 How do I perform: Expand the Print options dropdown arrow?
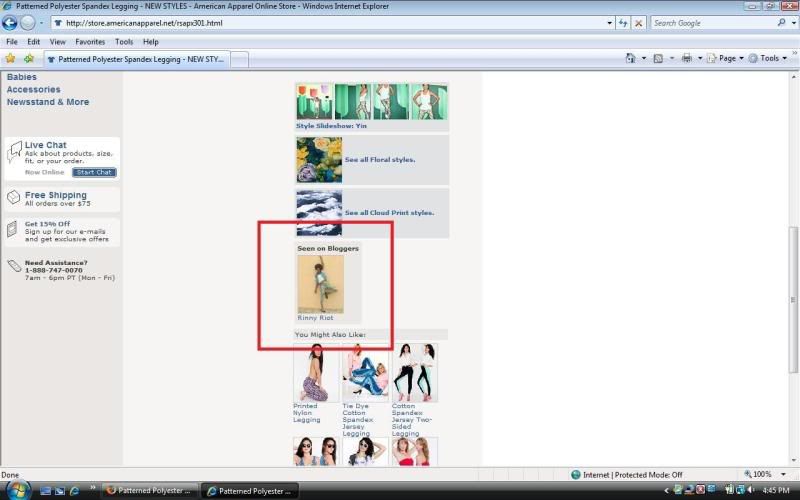[699, 58]
